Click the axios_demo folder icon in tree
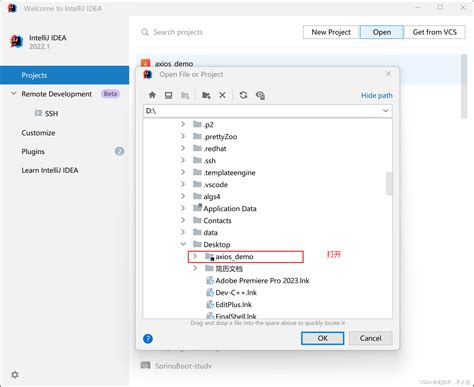The width and height of the screenshot is (474, 387). pos(209,257)
